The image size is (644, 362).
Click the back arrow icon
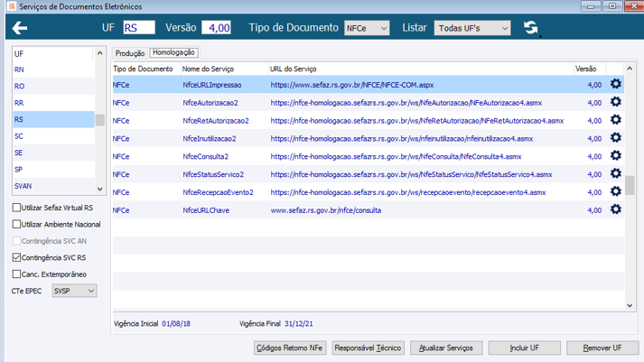19,28
